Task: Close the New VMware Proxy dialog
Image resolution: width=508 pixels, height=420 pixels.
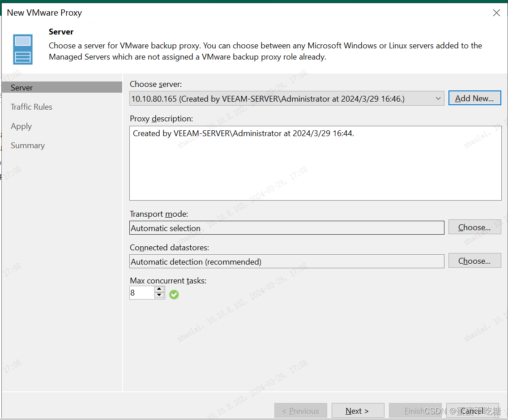Action: click(496, 13)
